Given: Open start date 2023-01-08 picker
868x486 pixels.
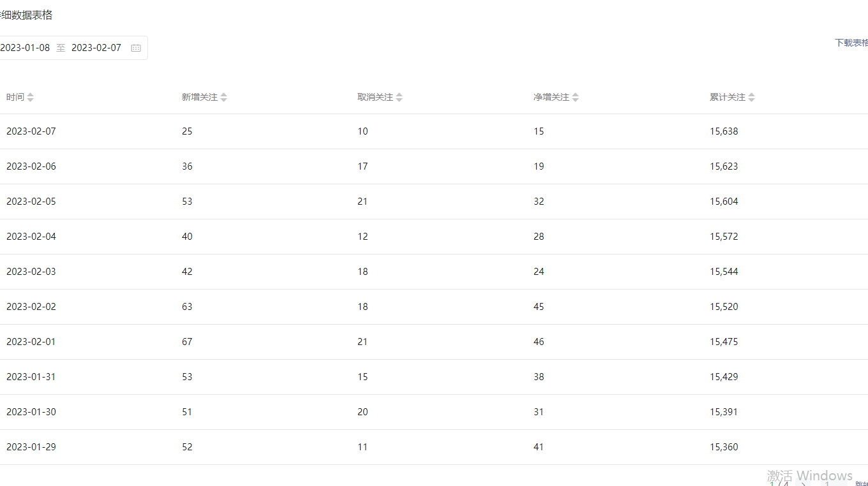Looking at the screenshot, I should 26,48.
